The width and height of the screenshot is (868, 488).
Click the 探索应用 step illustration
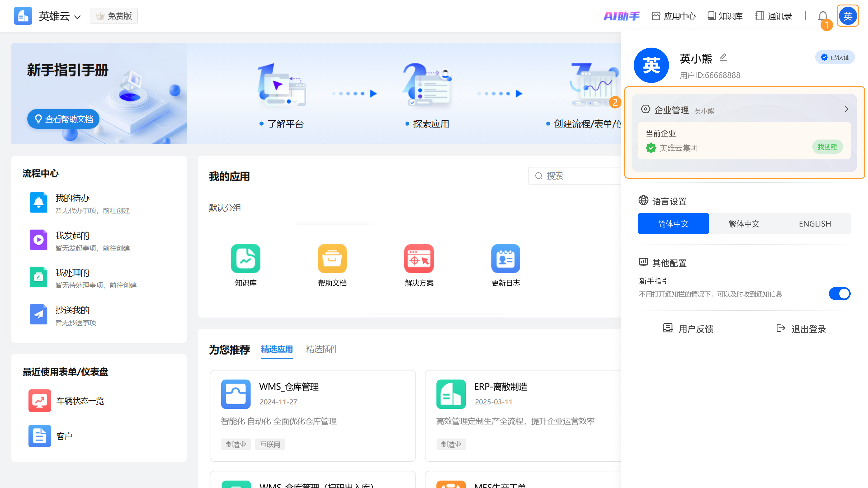427,85
